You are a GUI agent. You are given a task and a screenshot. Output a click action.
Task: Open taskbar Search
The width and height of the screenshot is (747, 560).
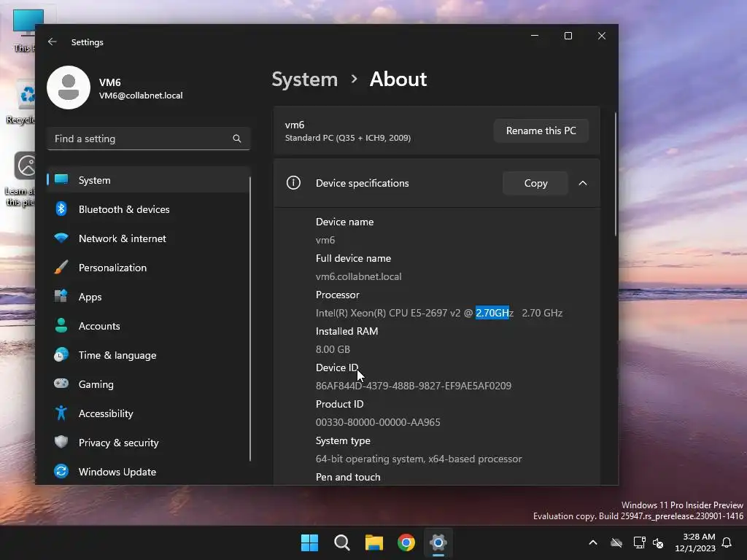342,542
